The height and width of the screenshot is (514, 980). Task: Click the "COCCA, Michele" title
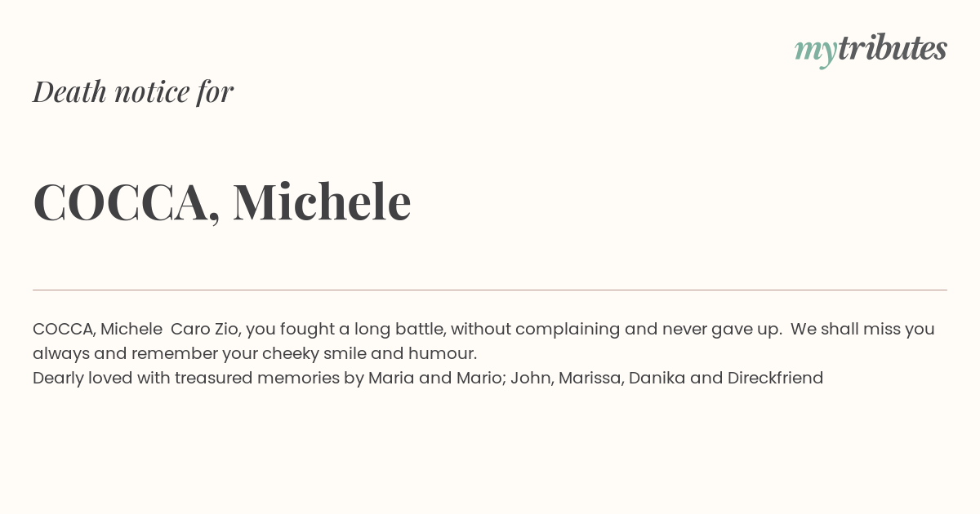[222, 202]
